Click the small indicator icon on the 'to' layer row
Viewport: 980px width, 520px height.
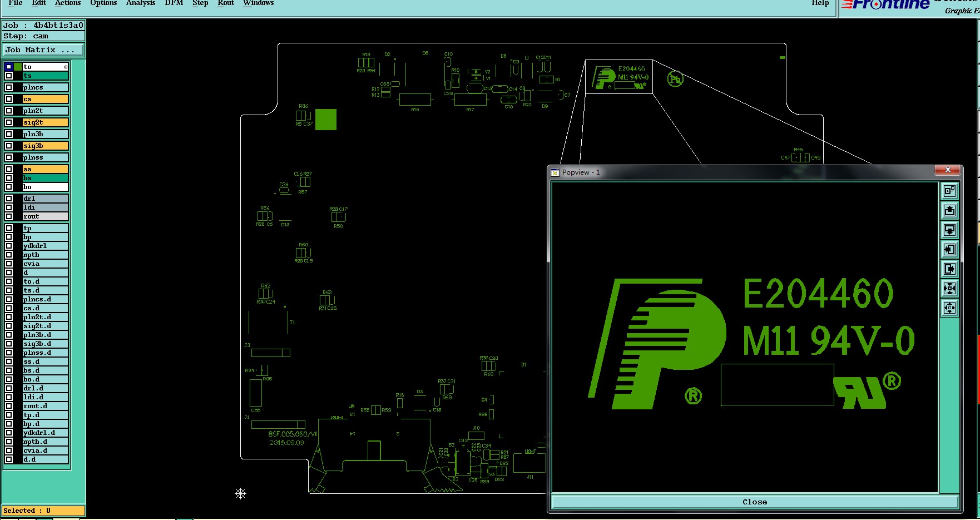coord(66,67)
